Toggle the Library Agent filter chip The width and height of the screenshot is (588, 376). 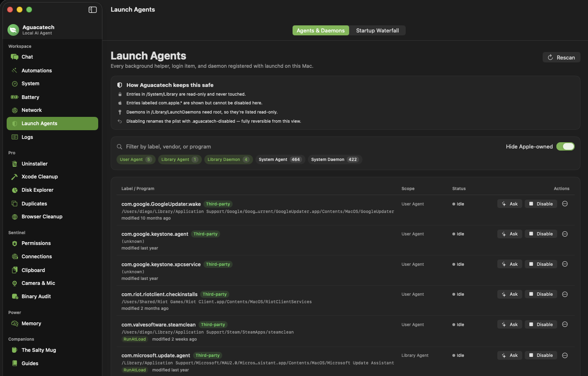[180, 160]
